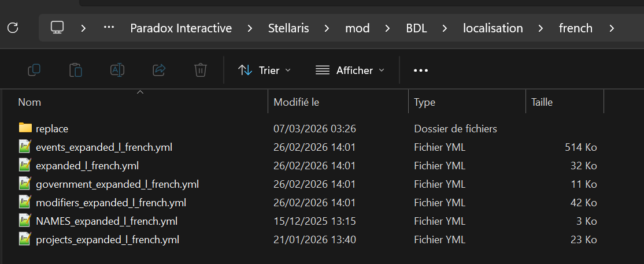Click the Delete trash can icon
This screenshot has width=644, height=264.
pyautogui.click(x=201, y=70)
